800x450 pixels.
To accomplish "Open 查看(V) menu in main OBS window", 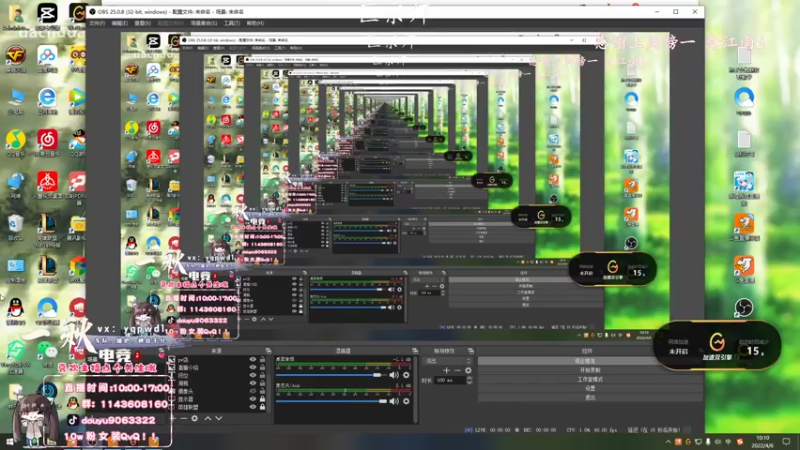I will tap(143, 23).
